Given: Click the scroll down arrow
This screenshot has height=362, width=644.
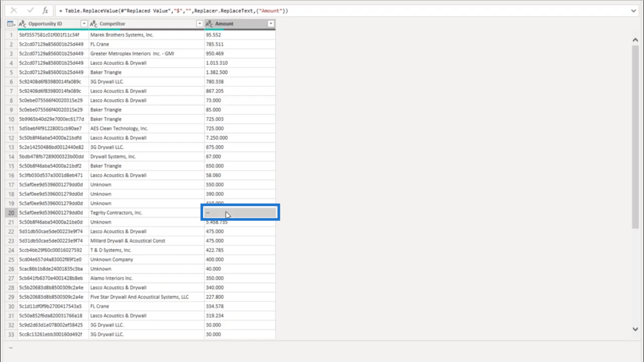Looking at the screenshot, I should tap(635, 329).
